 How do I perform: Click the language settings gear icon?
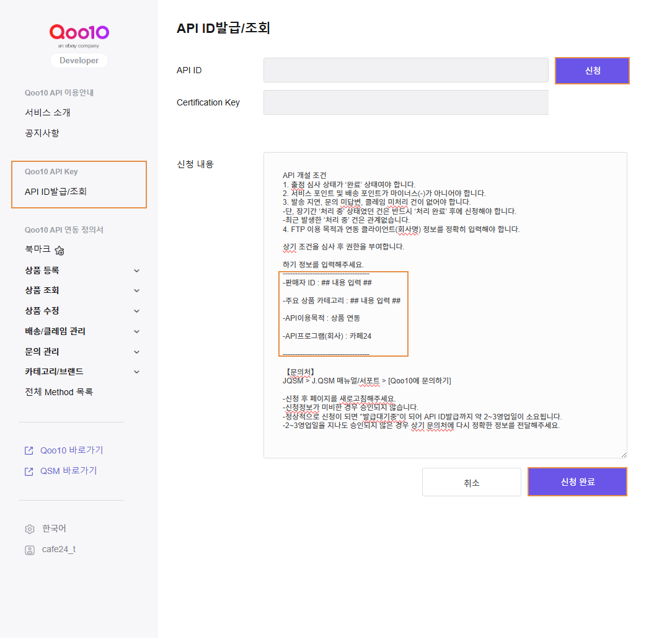pos(30,529)
